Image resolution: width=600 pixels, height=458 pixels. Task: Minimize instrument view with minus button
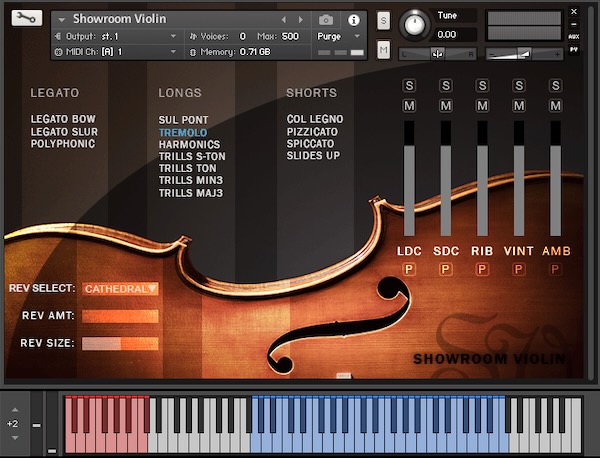click(x=574, y=24)
